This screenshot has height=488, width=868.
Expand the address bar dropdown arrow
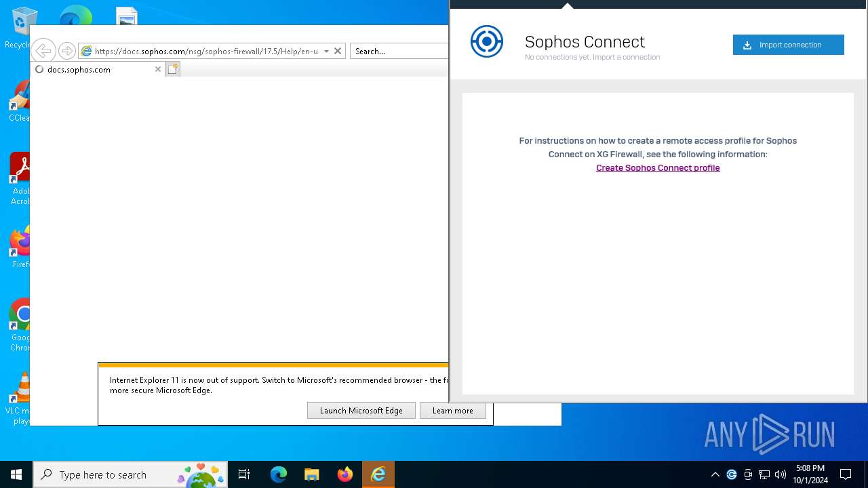(x=326, y=51)
